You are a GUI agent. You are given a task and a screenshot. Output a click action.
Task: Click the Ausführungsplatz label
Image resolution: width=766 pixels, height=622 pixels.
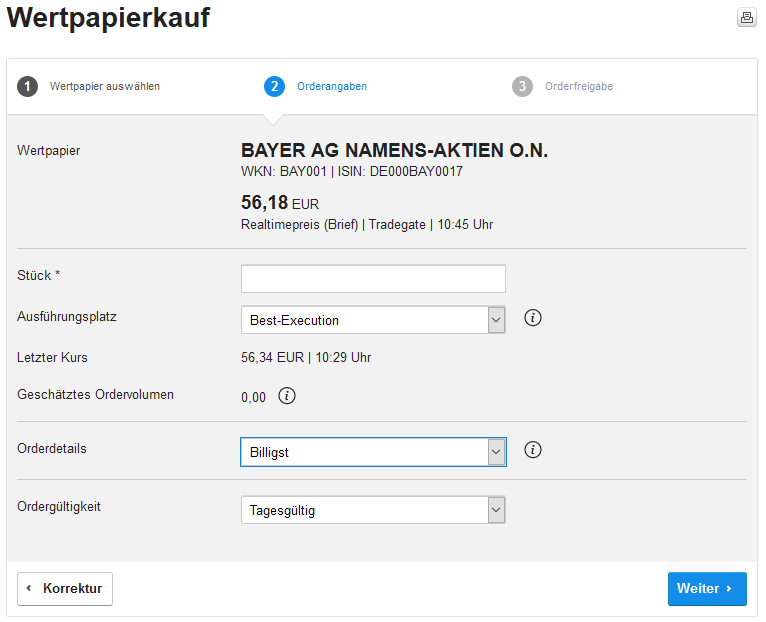67,317
